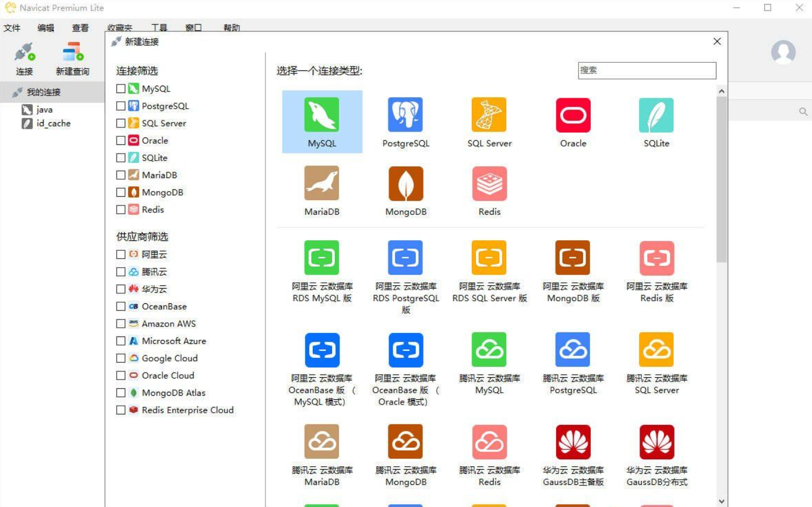The height and width of the screenshot is (507, 812).
Task: Click the connection list vertical scrollbar thumb
Action: tap(722, 179)
